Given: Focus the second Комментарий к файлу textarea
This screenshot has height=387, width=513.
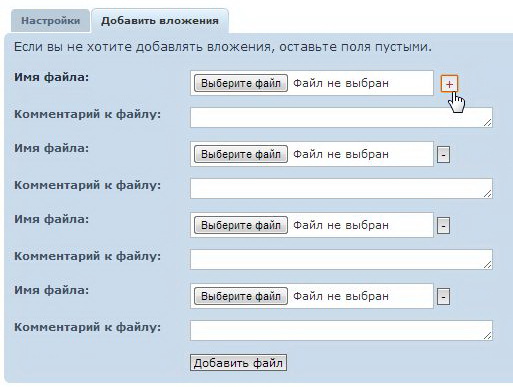Looking at the screenshot, I should click(x=341, y=188).
